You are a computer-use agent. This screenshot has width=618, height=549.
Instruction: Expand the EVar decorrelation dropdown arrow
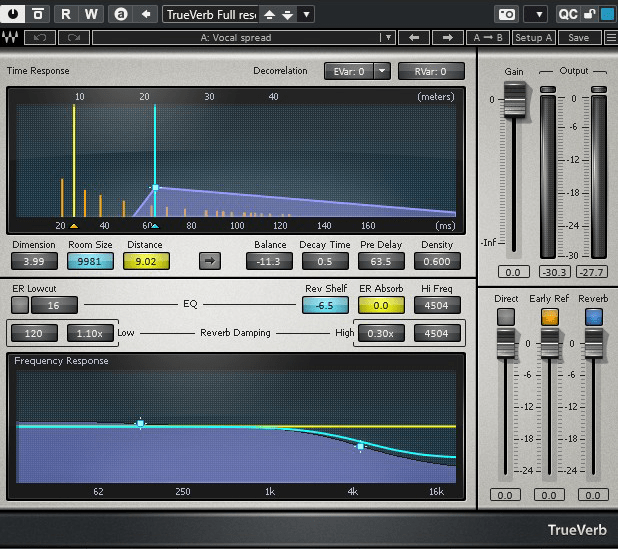(x=382, y=71)
